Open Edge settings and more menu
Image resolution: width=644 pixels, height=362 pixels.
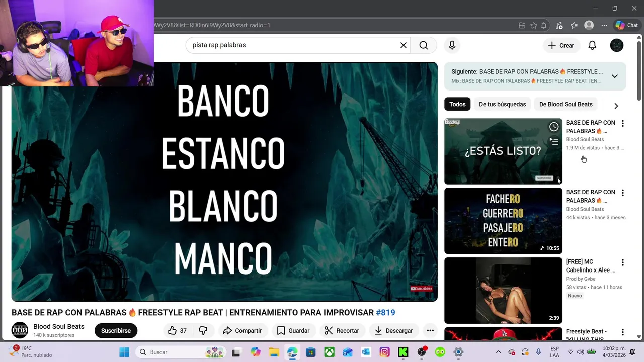click(x=604, y=25)
